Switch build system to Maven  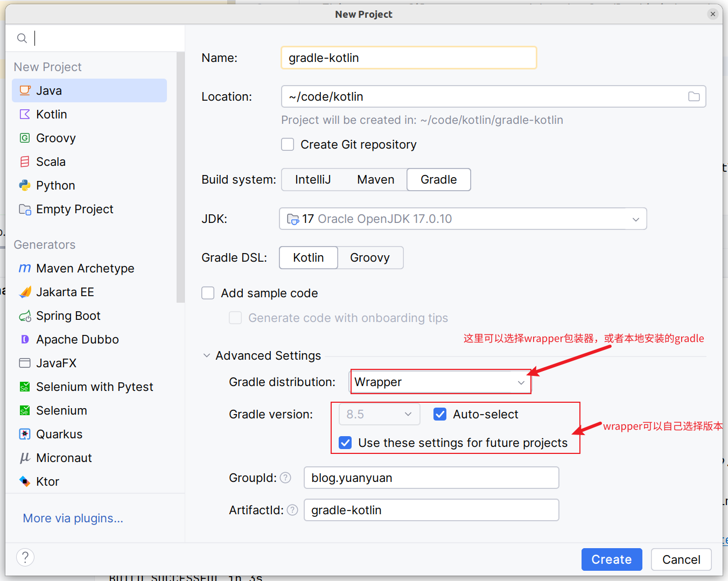tap(375, 179)
